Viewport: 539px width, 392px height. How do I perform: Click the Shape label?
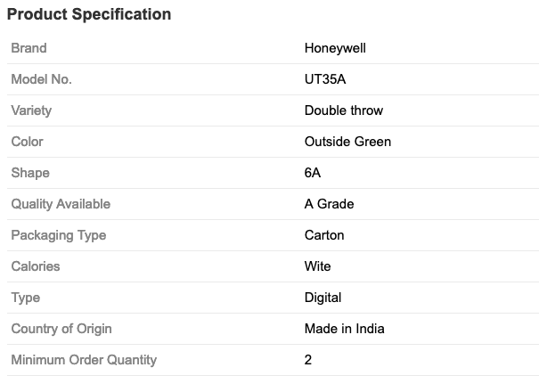pos(30,173)
